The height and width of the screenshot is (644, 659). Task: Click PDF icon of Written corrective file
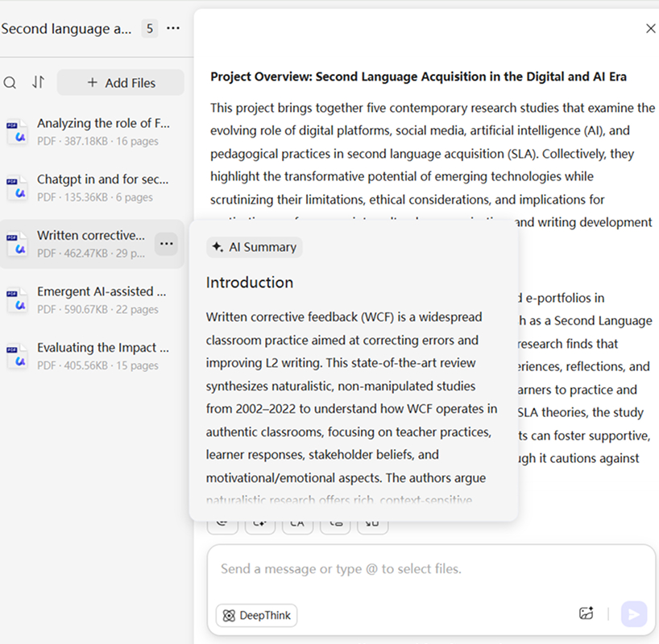click(17, 244)
